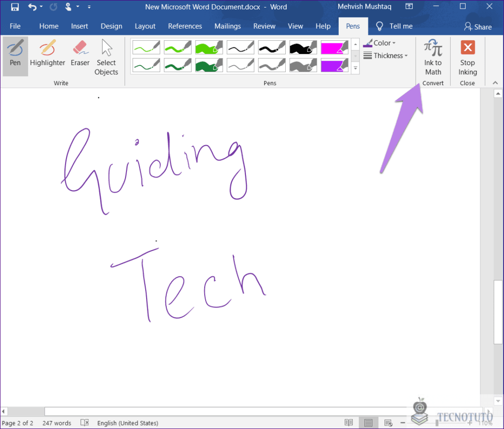Open Touch/Mouse mode dropdown arrow
Screen dimensions: 504x429
tap(78, 7)
